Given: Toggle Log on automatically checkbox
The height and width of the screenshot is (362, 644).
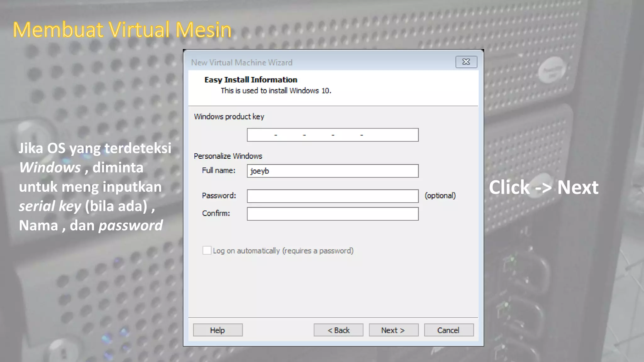Looking at the screenshot, I should pos(207,250).
